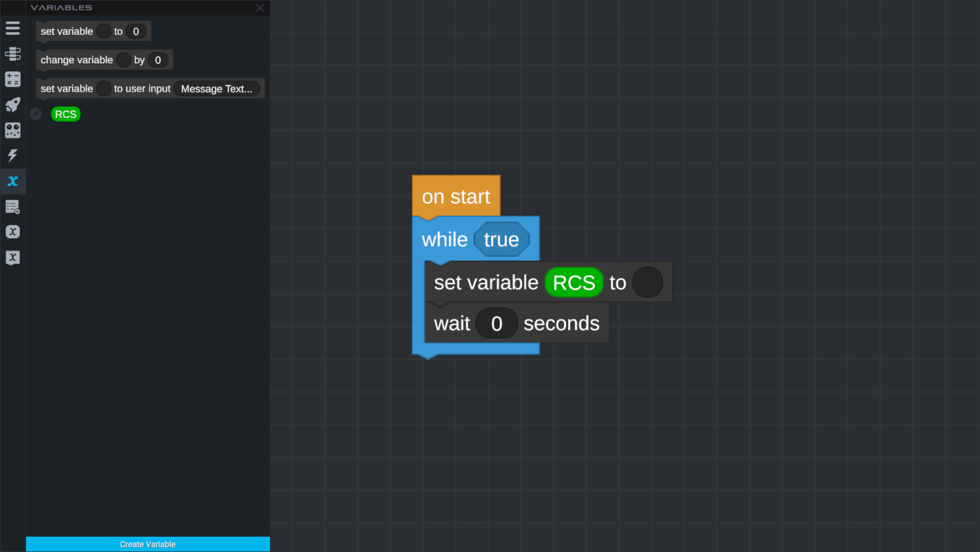980x552 pixels.
Task: Select the RCS variable in the Variables panel
Action: [66, 114]
